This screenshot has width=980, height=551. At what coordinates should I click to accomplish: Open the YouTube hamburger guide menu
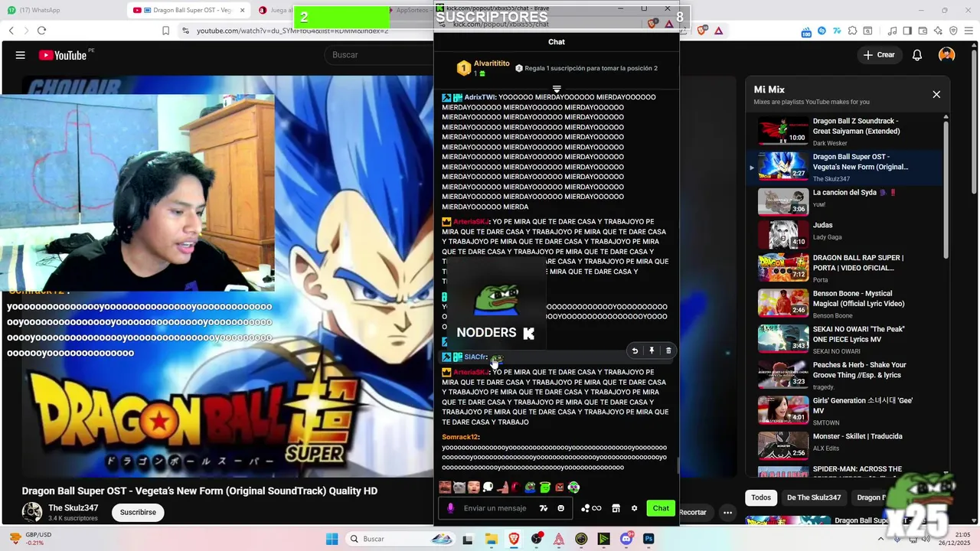(x=21, y=55)
